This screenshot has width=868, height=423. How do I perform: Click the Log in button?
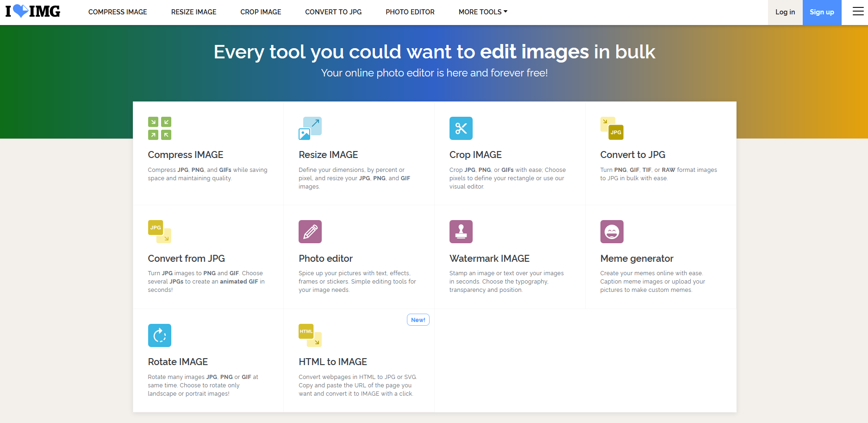(x=785, y=12)
